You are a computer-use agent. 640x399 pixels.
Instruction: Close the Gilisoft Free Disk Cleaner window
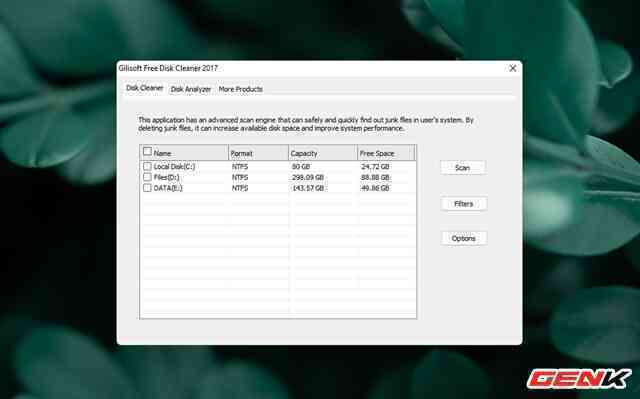click(x=513, y=69)
